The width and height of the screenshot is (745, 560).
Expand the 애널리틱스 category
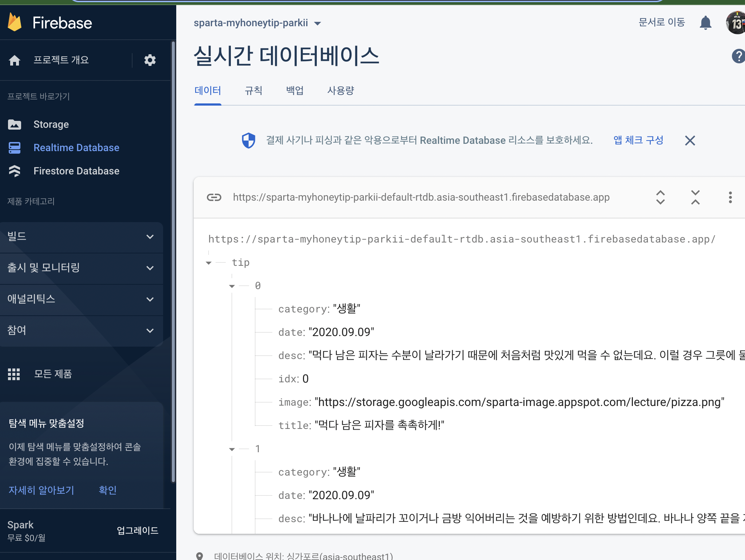82,299
